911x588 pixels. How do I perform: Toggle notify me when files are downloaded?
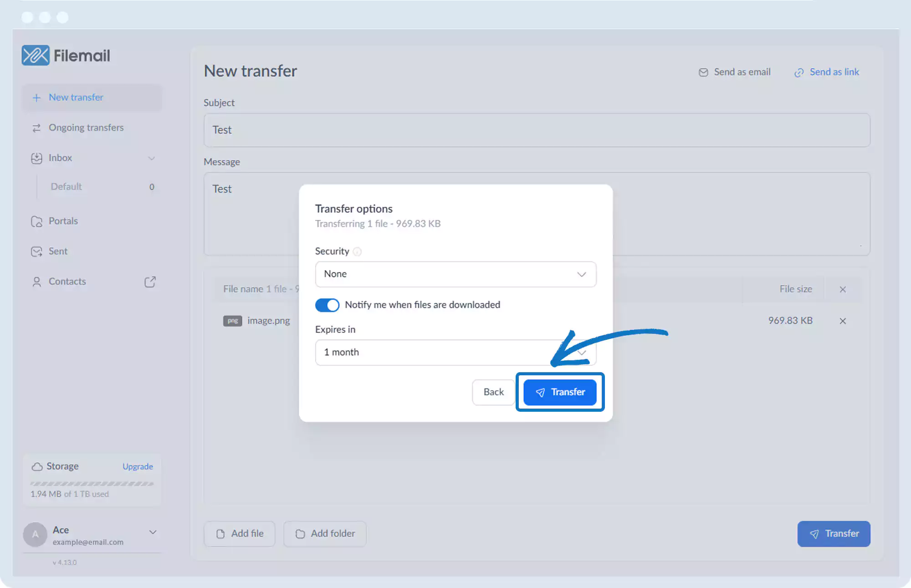(x=327, y=305)
